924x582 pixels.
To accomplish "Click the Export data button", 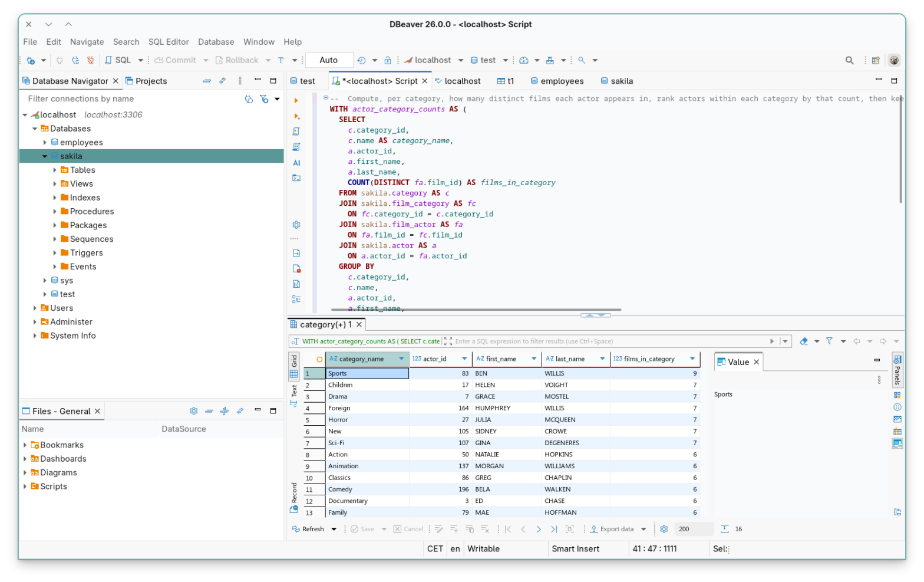I will pos(612,529).
